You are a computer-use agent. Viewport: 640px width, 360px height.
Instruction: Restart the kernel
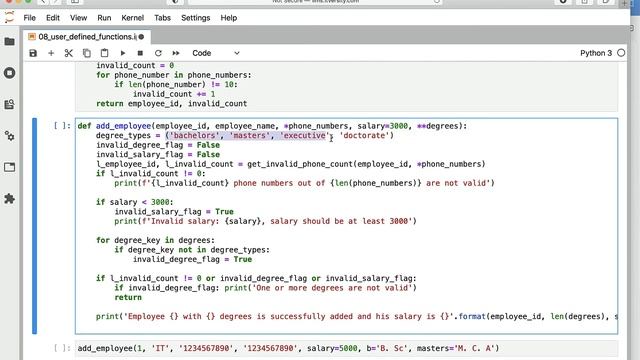[x=158, y=53]
